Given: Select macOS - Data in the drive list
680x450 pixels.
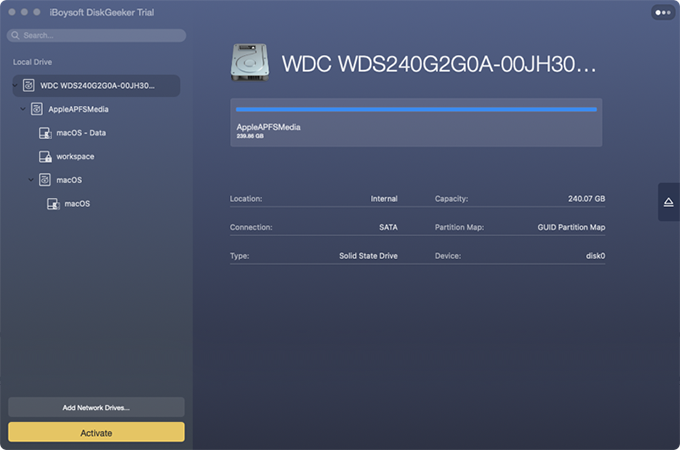Looking at the screenshot, I should 81,133.
